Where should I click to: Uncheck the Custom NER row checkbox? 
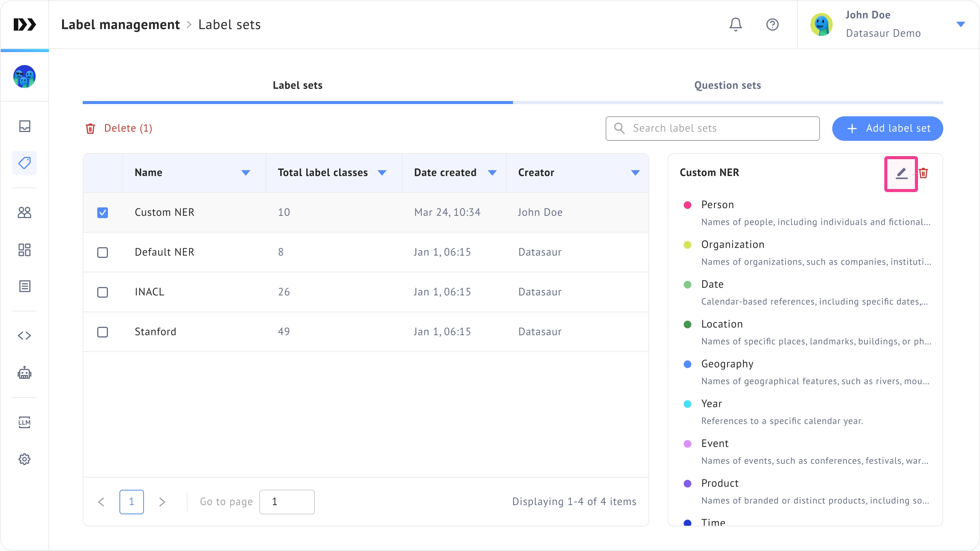point(103,213)
